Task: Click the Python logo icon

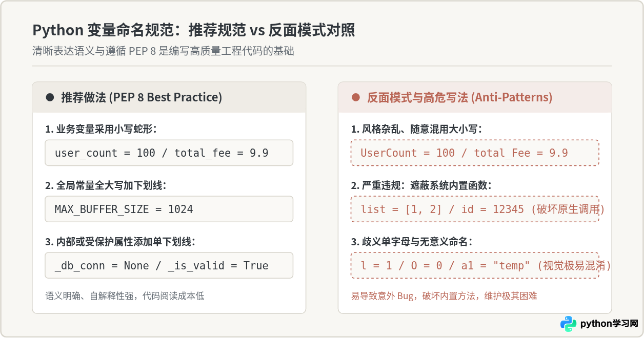Action: tap(568, 323)
